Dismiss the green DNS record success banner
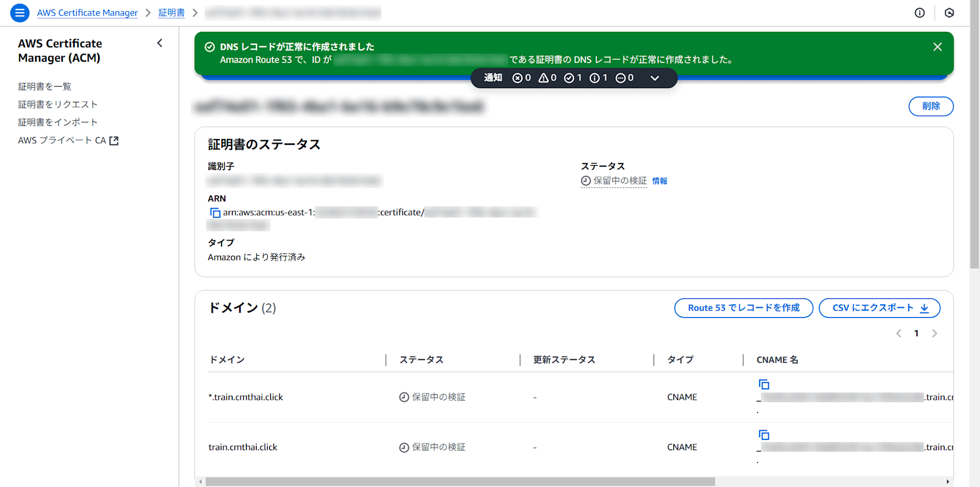980x487 pixels. [x=937, y=47]
